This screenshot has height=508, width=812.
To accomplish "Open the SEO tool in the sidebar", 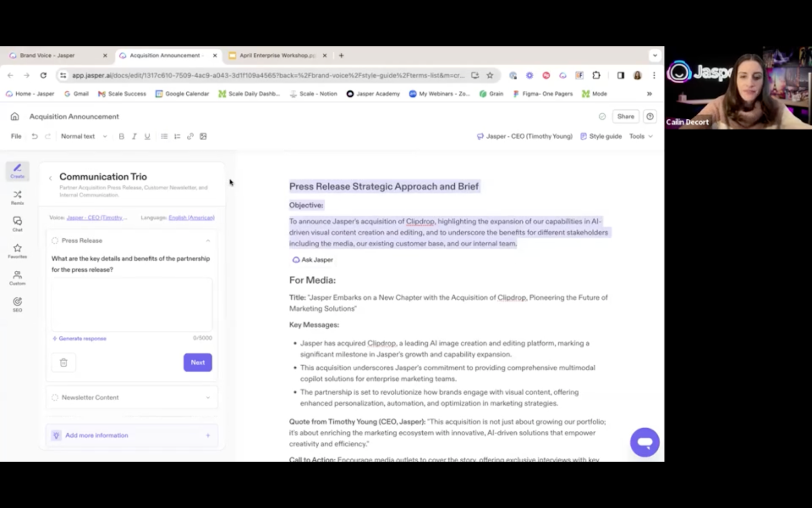I will tap(17, 304).
